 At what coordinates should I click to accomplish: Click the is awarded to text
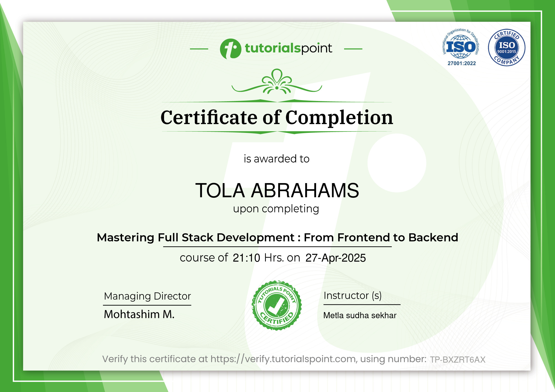tap(277, 159)
